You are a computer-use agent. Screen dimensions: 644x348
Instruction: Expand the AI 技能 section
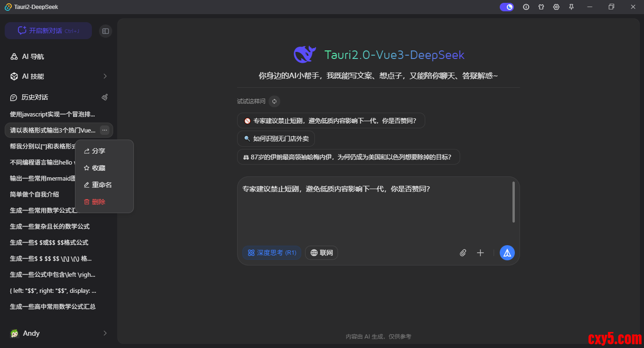(105, 76)
